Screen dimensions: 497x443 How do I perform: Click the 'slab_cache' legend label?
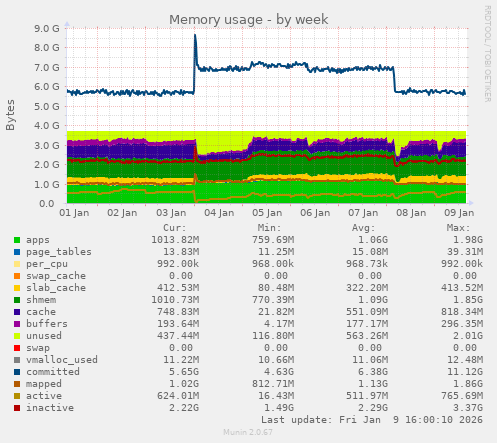pos(56,288)
